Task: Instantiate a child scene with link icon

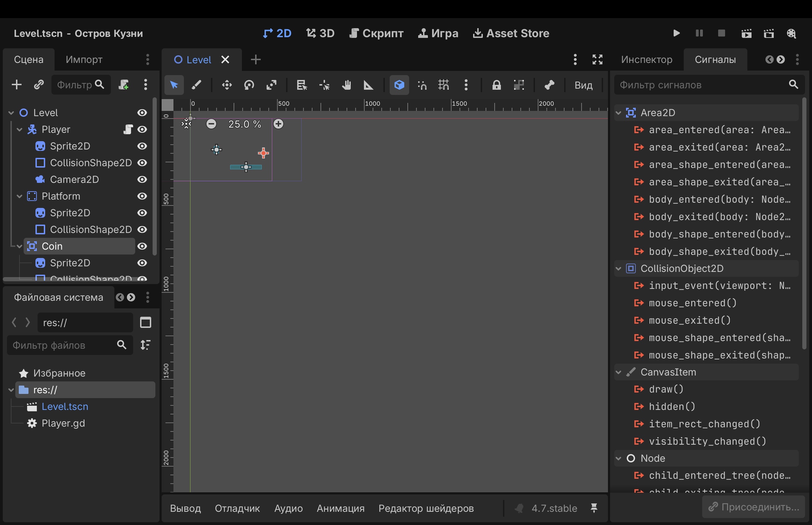Action: coord(39,84)
